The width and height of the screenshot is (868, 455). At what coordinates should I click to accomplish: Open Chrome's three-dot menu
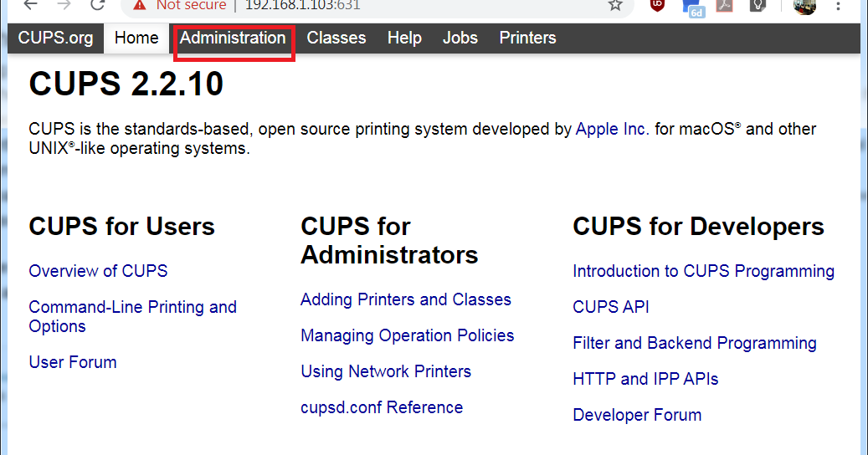pyautogui.click(x=838, y=6)
